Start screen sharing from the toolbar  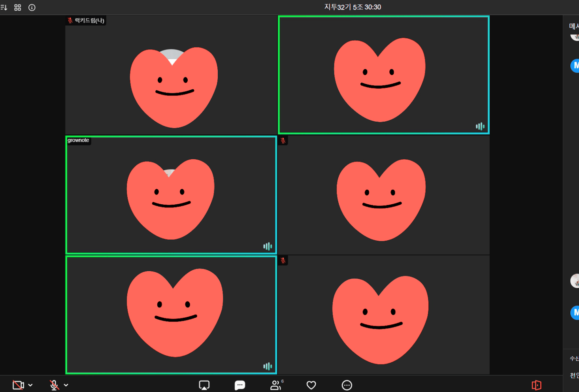pyautogui.click(x=204, y=385)
